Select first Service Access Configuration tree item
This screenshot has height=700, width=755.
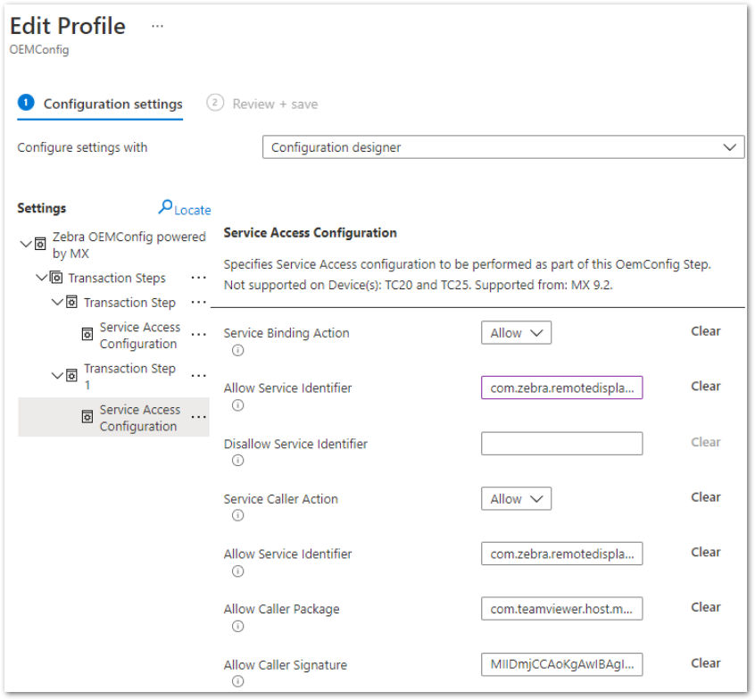click(139, 336)
